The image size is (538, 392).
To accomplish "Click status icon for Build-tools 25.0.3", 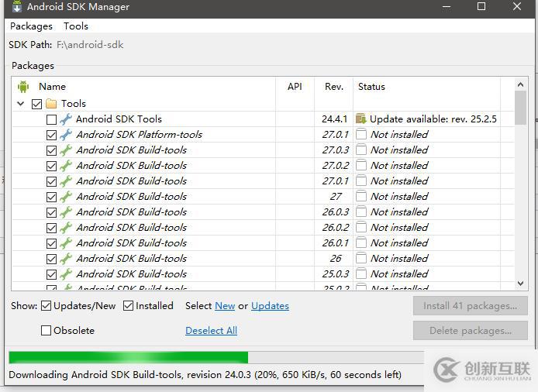I will pos(361,273).
